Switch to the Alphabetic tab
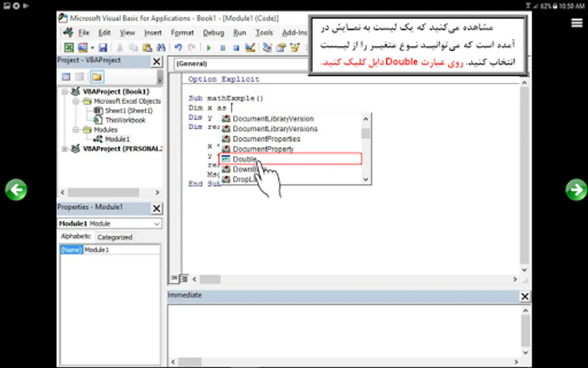The height and width of the screenshot is (368, 588). coord(76,236)
